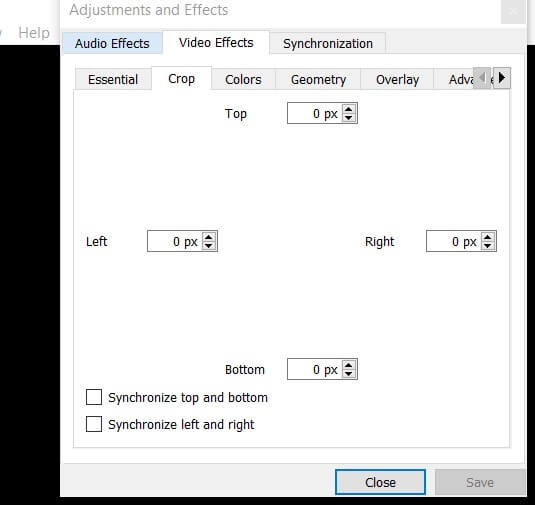The width and height of the screenshot is (535, 505).
Task: Increase Bottom crop value using up arrow
Action: click(x=348, y=365)
